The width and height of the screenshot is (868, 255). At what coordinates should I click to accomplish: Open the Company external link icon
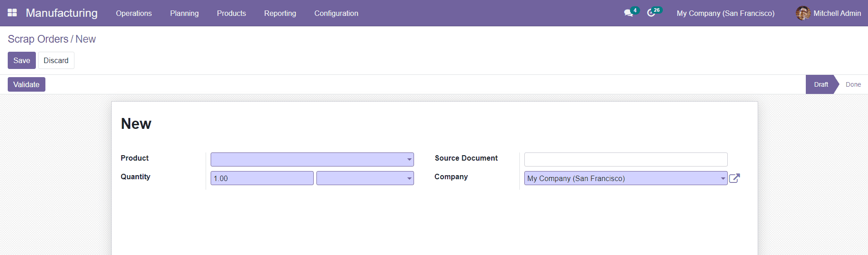(x=734, y=178)
